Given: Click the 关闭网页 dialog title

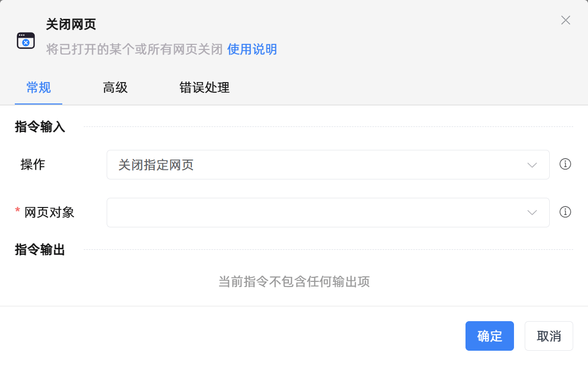Looking at the screenshot, I should point(71,24).
